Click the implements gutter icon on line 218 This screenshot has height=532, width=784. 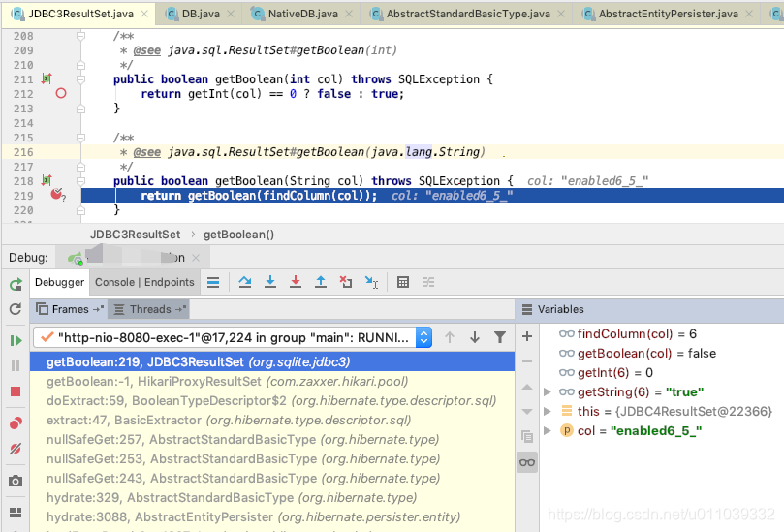(47, 180)
